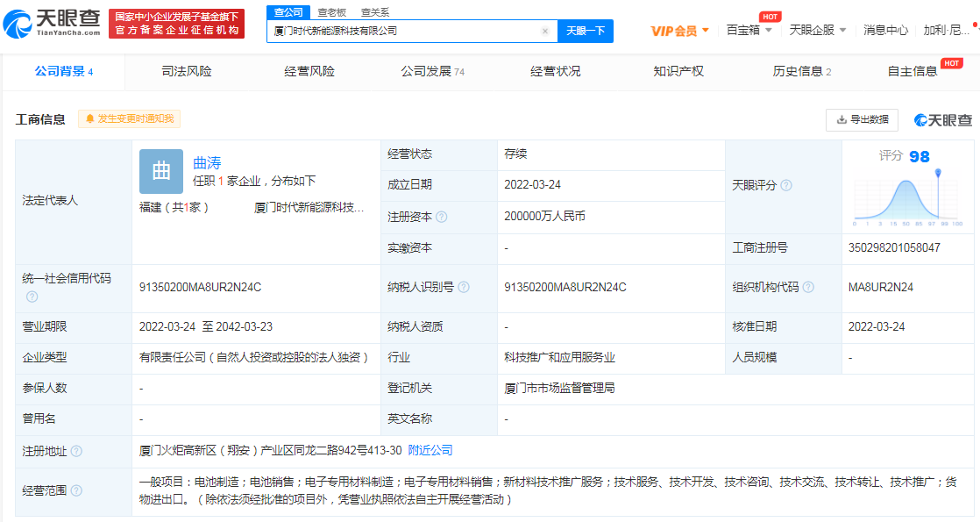Open the 附近公司 link
Image resolution: width=980 pixels, height=522 pixels.
(x=430, y=451)
